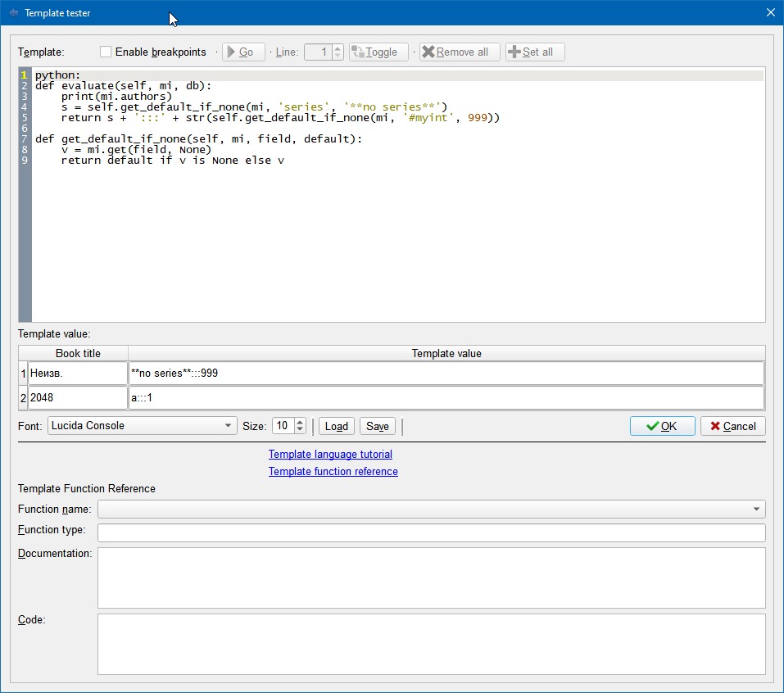784x693 pixels.
Task: Click the Toggle breakpoint button
Action: 378,52
